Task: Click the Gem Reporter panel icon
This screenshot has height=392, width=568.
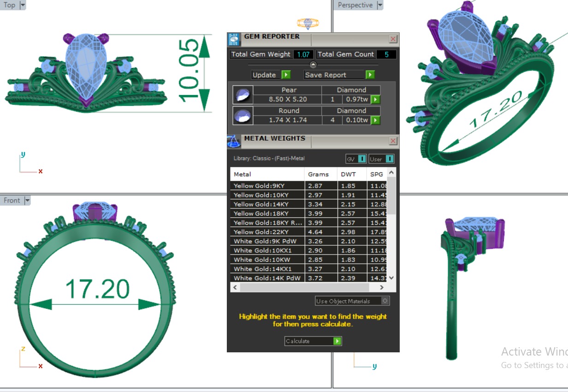Action: click(x=234, y=39)
